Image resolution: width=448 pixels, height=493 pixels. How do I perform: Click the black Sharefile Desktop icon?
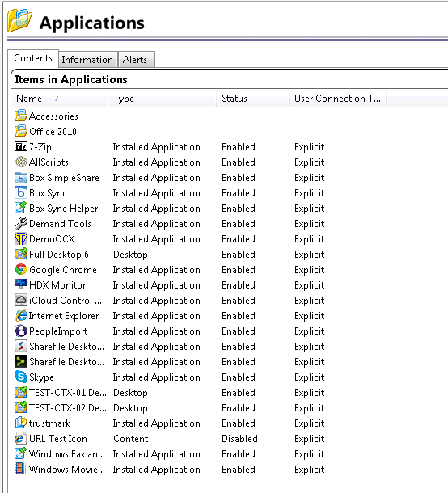click(x=21, y=361)
